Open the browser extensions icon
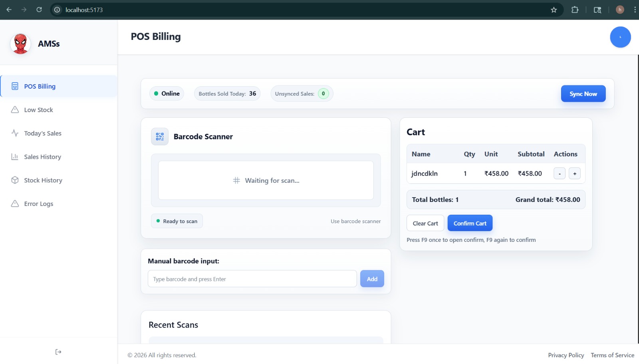 click(x=575, y=10)
